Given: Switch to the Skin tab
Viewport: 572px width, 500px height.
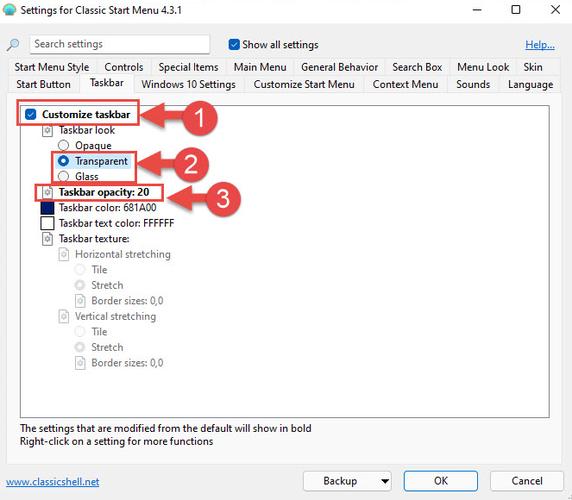Looking at the screenshot, I should 533,67.
